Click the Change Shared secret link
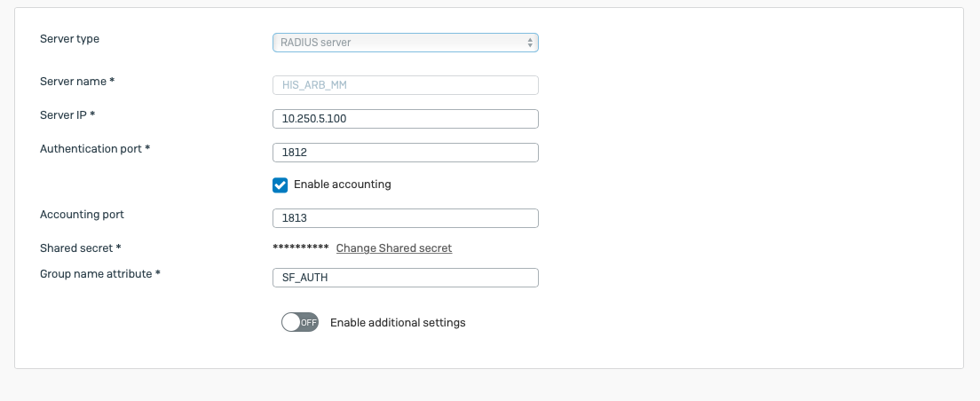Image resolution: width=980 pixels, height=401 pixels. (393, 248)
